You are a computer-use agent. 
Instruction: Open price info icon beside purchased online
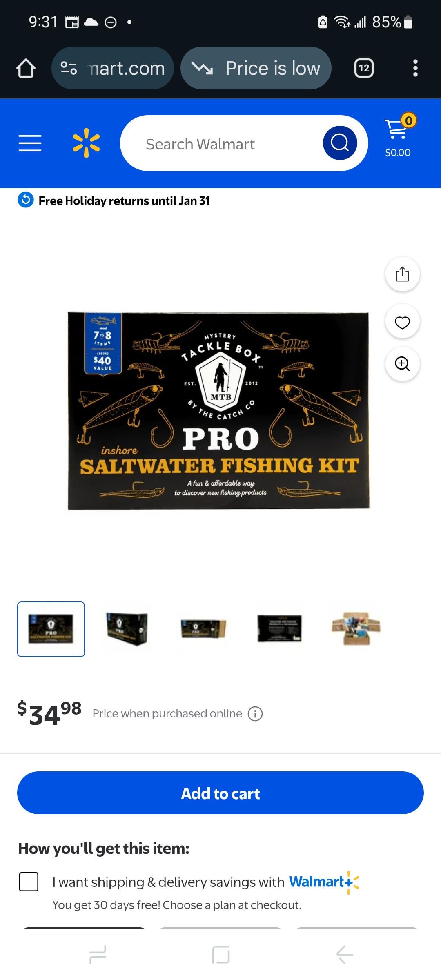pyautogui.click(x=255, y=714)
